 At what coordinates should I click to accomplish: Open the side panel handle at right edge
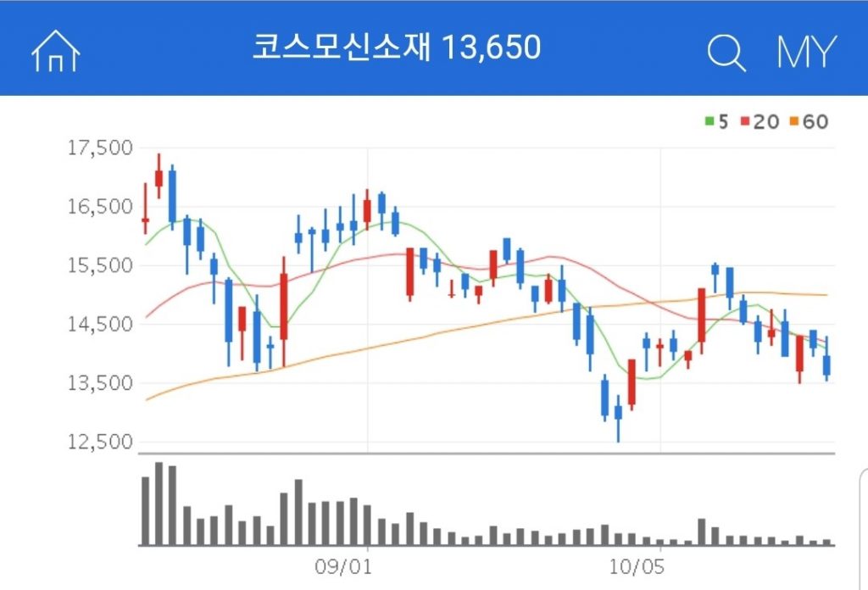(x=863, y=526)
